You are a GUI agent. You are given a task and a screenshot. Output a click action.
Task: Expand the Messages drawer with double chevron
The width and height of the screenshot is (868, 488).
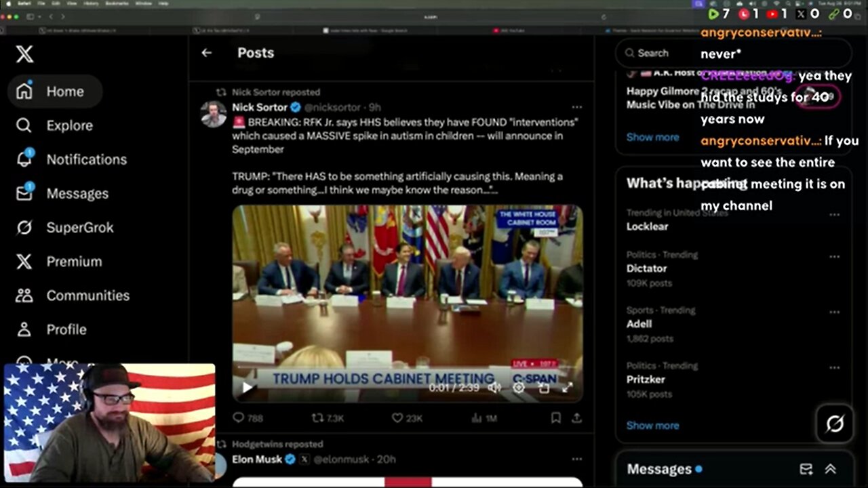tap(830, 469)
